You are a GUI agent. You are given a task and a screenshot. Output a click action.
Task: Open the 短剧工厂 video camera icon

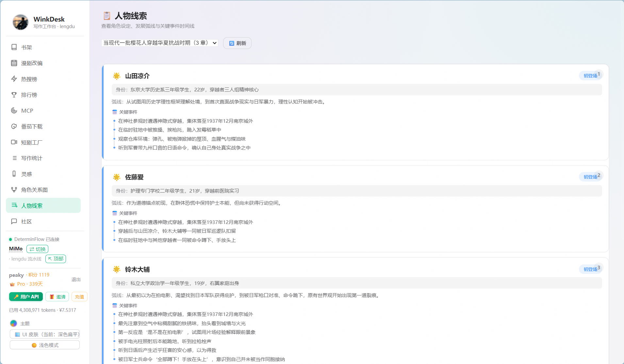coord(14,142)
